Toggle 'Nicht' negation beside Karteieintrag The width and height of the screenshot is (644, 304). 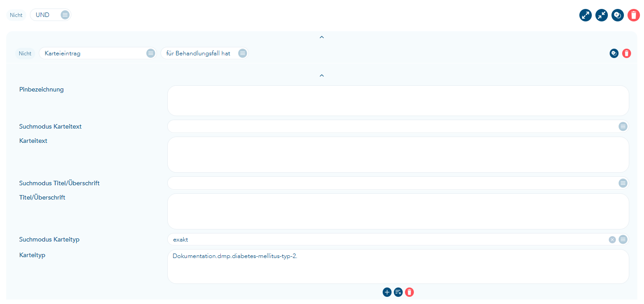(25, 54)
